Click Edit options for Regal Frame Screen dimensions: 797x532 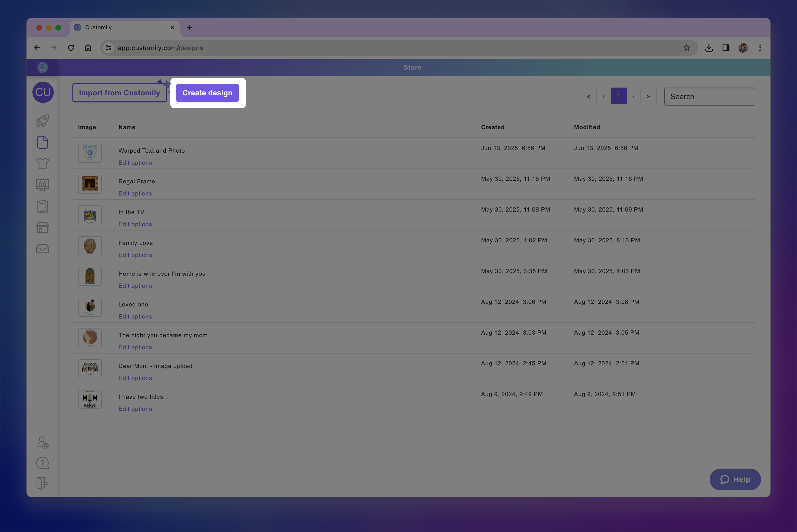[135, 193]
